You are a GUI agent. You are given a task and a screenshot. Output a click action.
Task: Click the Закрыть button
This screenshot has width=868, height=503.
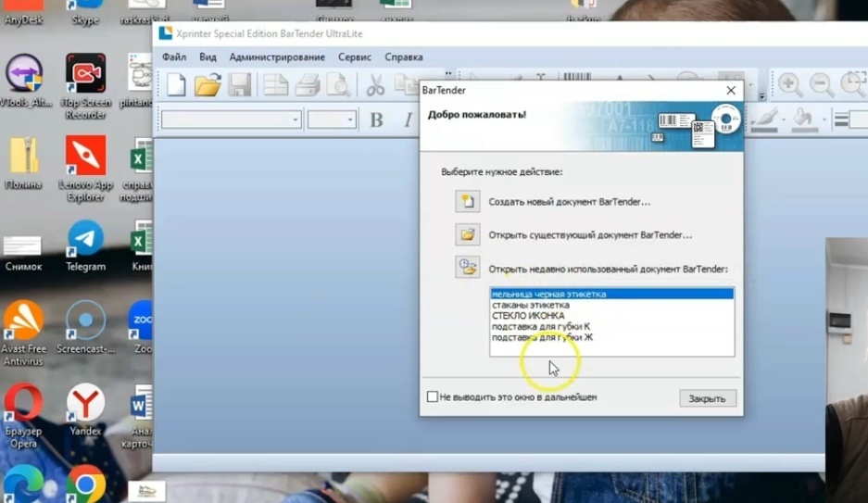708,398
